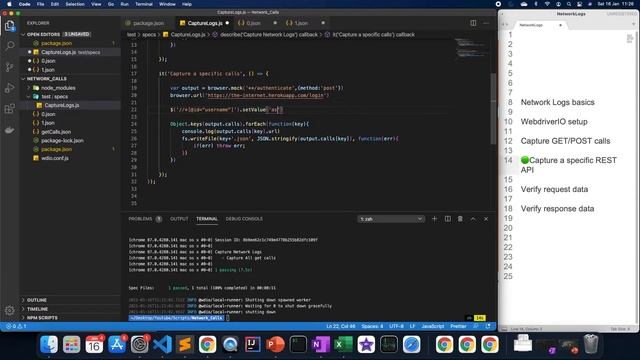Click UTF-8 encoding in status bar
This screenshot has height=360, width=640.
point(396,326)
